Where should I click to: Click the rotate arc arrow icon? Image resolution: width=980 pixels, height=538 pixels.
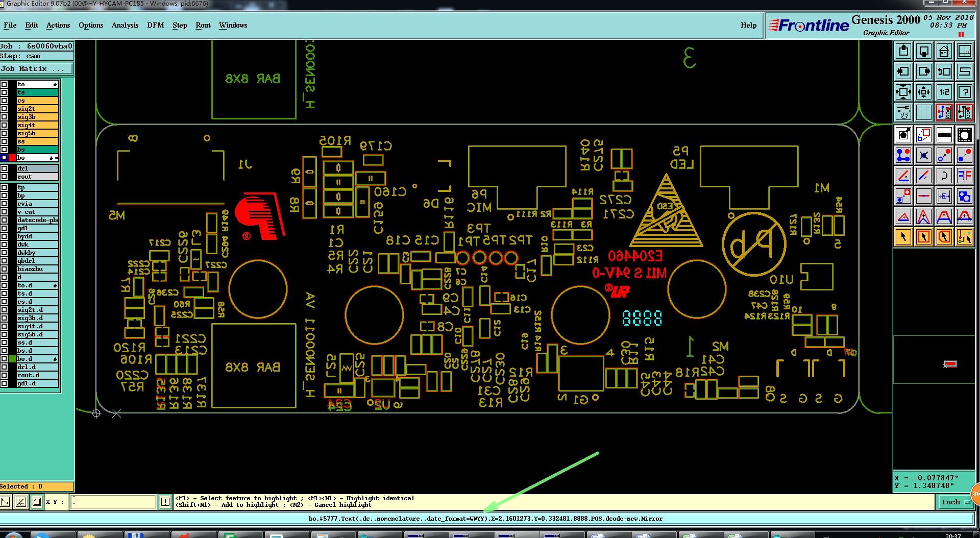click(x=944, y=176)
